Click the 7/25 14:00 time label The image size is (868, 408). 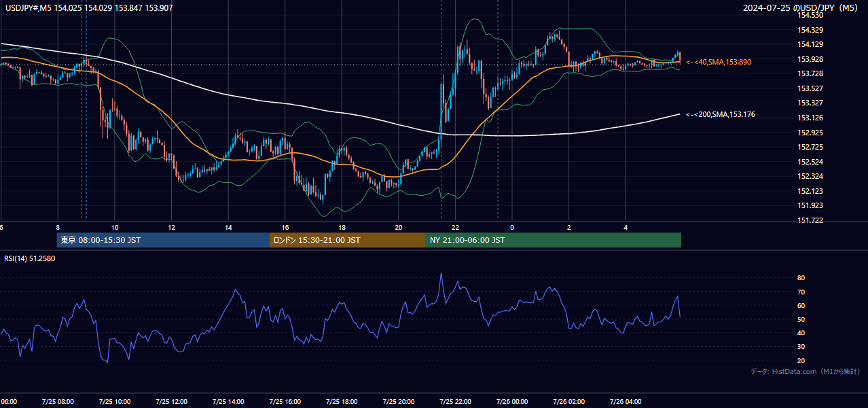coord(228,401)
